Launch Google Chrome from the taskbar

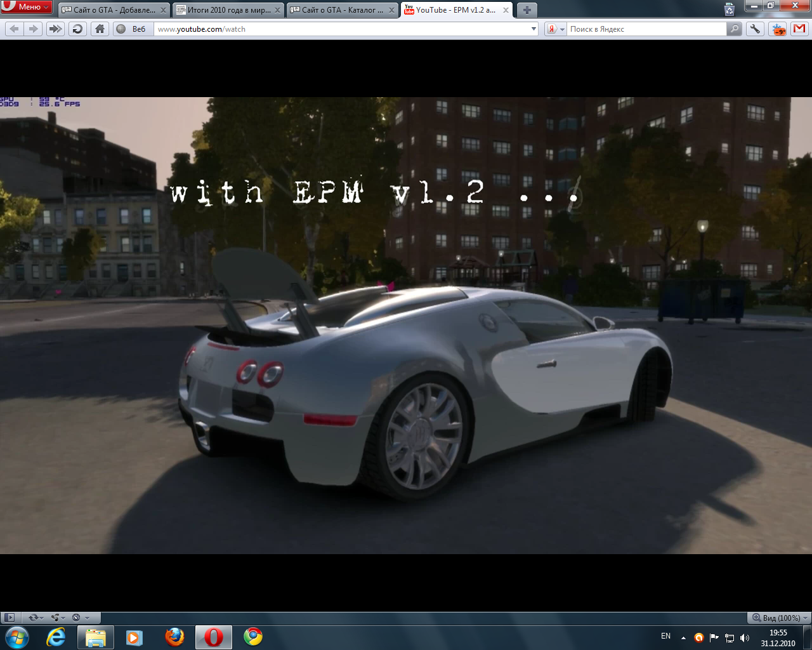coord(253,637)
